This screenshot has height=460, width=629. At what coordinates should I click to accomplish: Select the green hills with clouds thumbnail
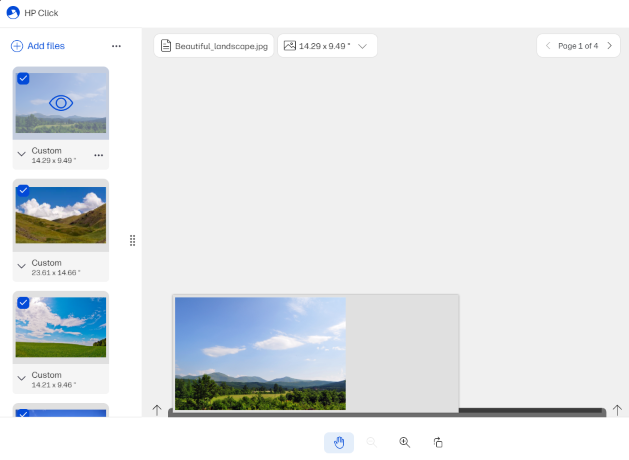point(61,215)
